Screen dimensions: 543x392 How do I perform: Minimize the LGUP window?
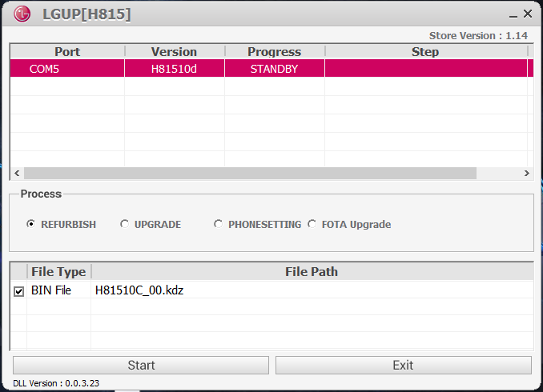tap(512, 14)
